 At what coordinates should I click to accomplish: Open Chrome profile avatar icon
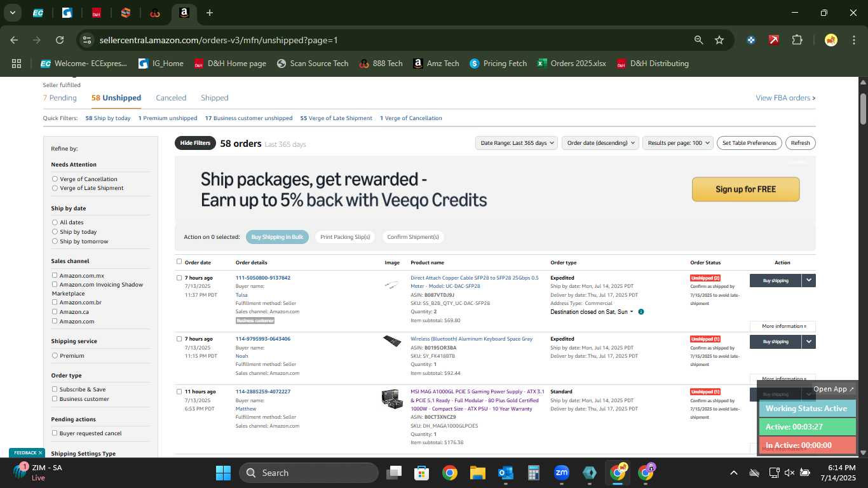click(x=831, y=40)
